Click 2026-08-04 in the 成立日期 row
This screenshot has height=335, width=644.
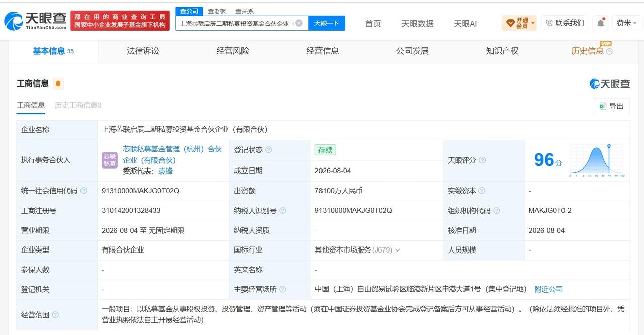[x=333, y=171]
